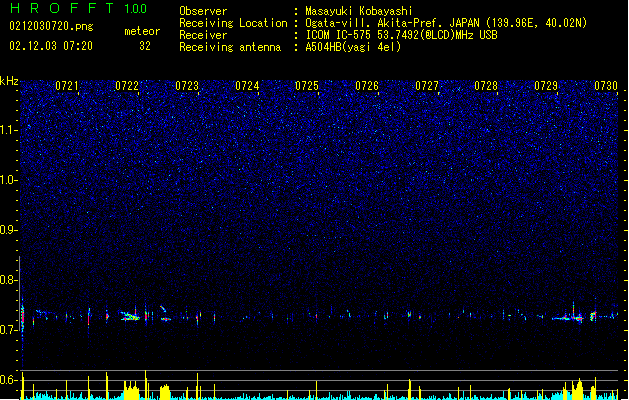Click the Receiver label
Viewport: 629px width, 400px height.
pos(203,35)
